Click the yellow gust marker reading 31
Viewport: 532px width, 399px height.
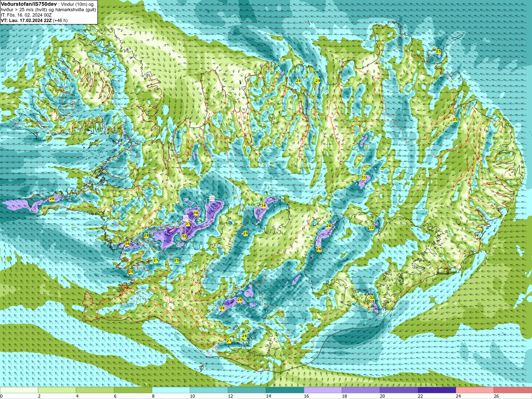coord(364,177)
